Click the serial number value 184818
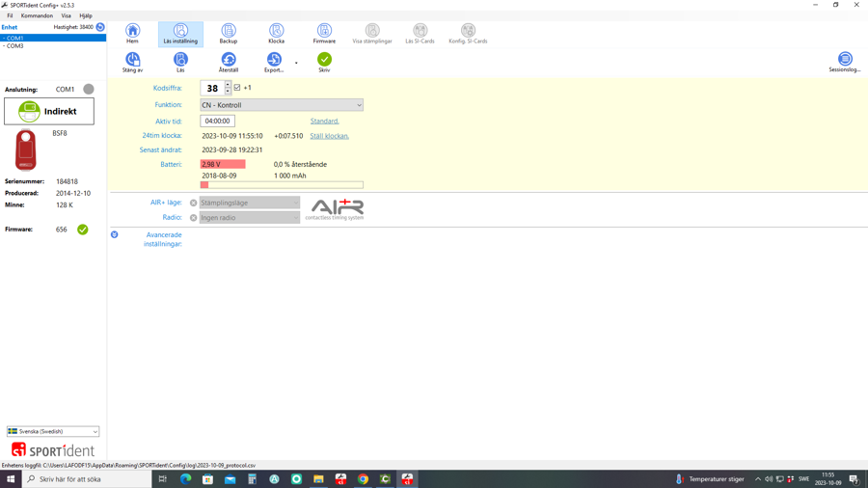Image resolution: width=868 pixels, height=488 pixels. click(x=67, y=181)
